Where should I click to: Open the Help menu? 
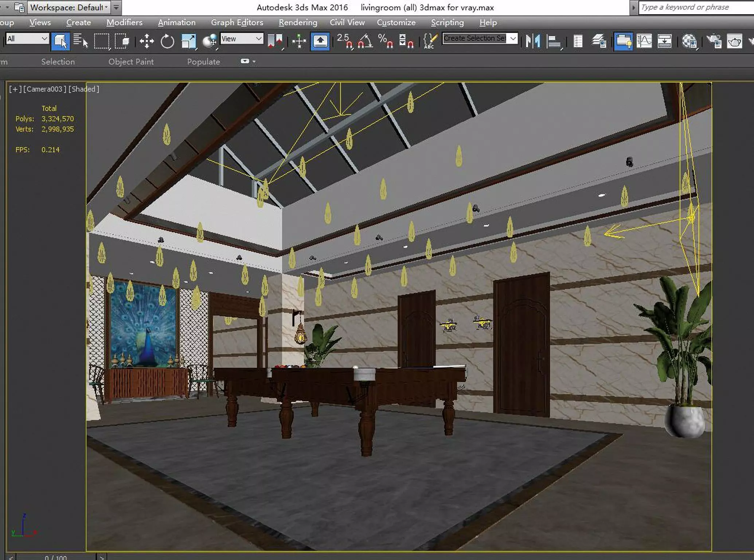488,22
